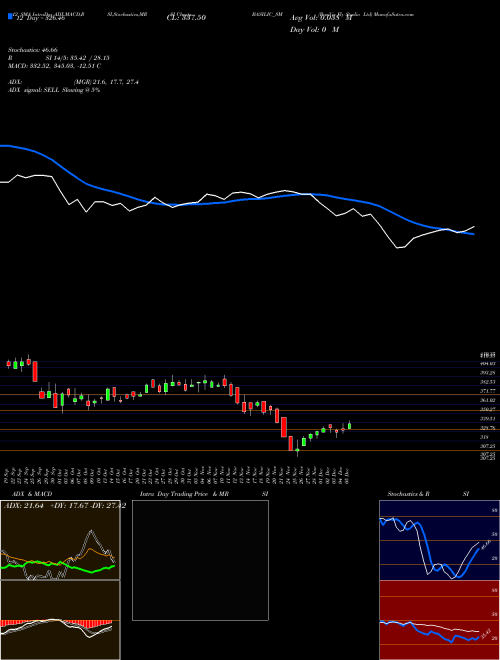
Task: Click the 'Avg Vol: 0.035 M' label
Action: [321, 18]
